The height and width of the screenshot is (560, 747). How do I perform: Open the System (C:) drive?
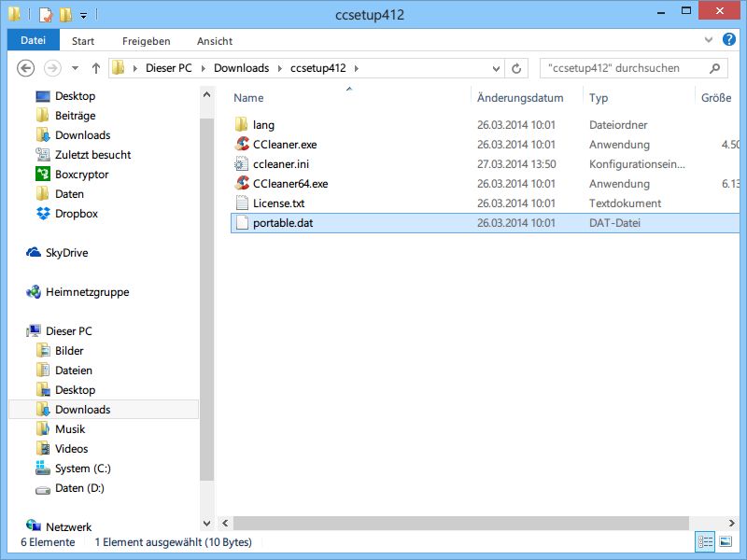click(83, 469)
